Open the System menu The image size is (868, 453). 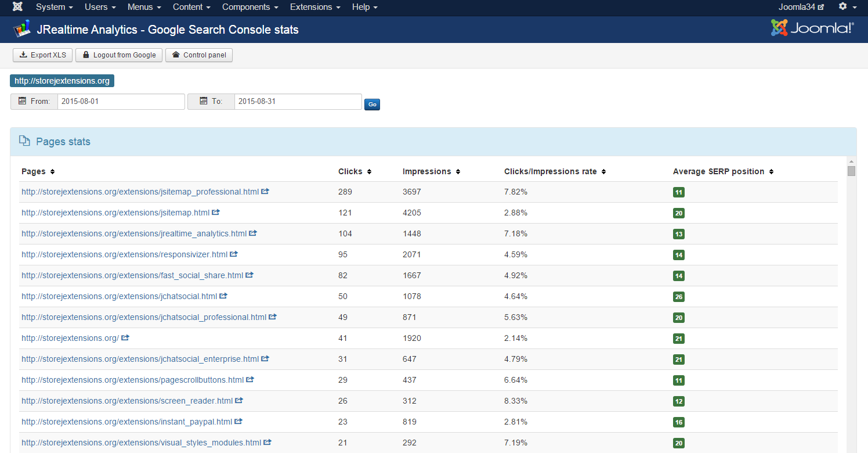55,7
